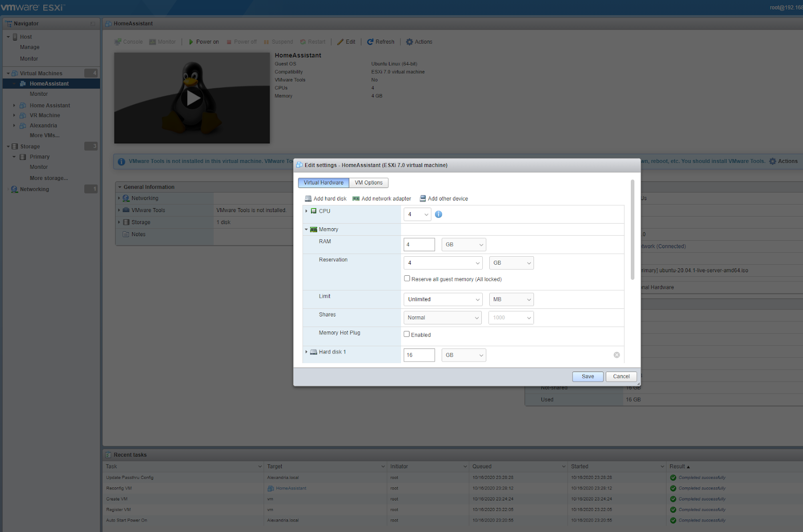803x532 pixels.
Task: Click the Primary datastore icon
Action: pyautogui.click(x=23, y=157)
